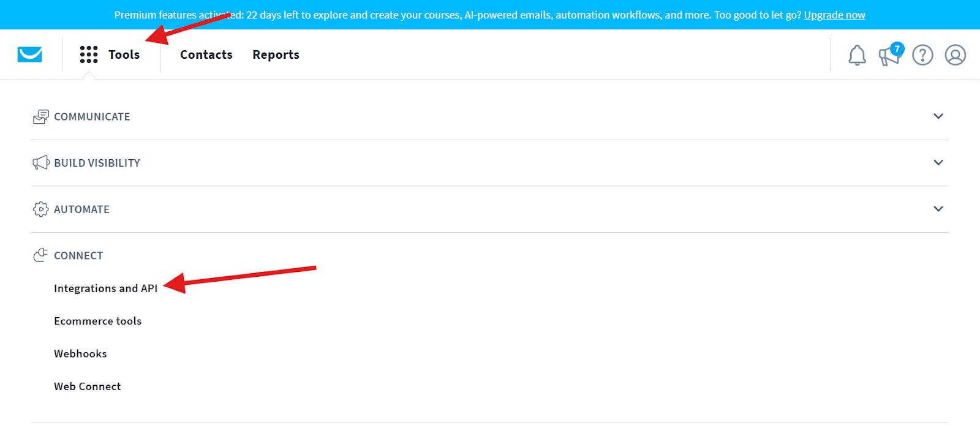980x425 pixels.
Task: Click the Communicate section envelope icon
Action: [41, 117]
